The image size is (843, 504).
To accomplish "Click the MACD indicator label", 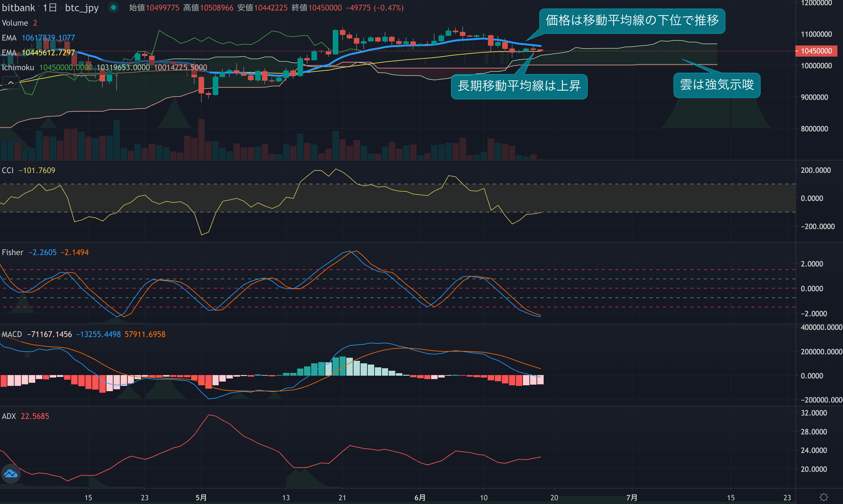I will click(12, 334).
